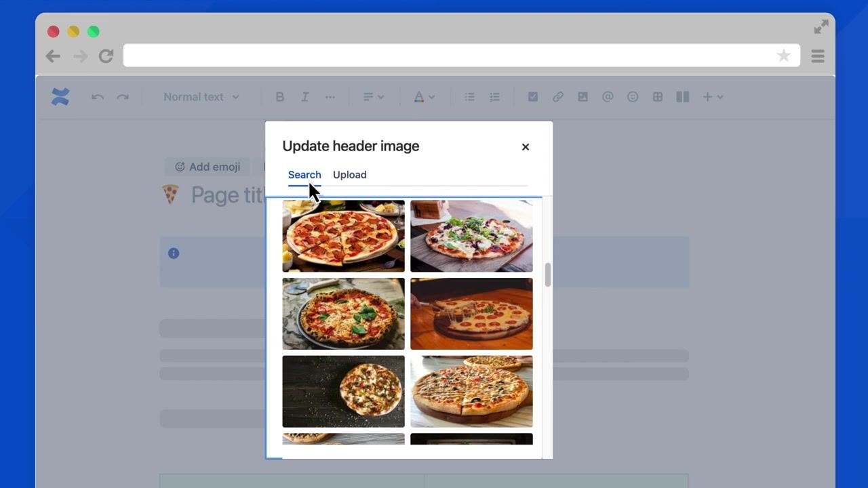Screen dimensions: 868x488
Task: Select the pizza on dark wood background
Action: point(343,392)
